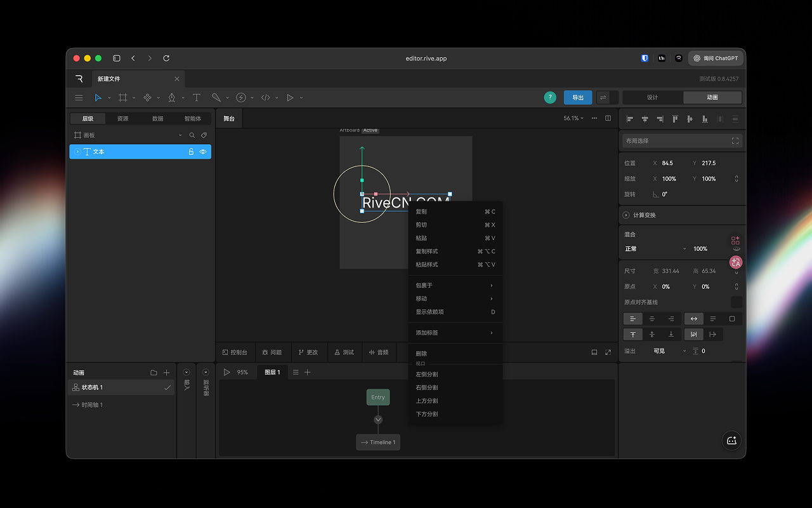Click the green help question mark icon
The image size is (812, 508).
550,98
